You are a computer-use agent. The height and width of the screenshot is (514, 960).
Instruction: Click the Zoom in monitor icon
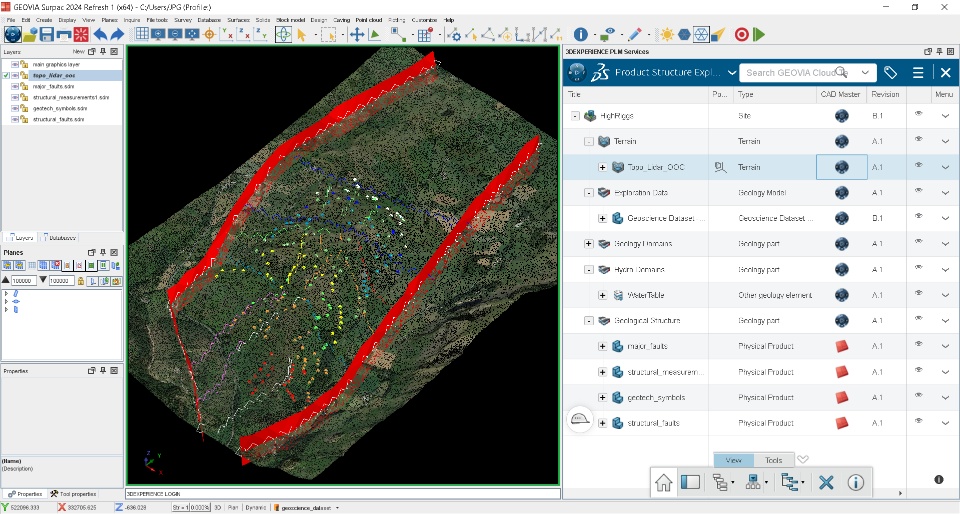(159, 34)
